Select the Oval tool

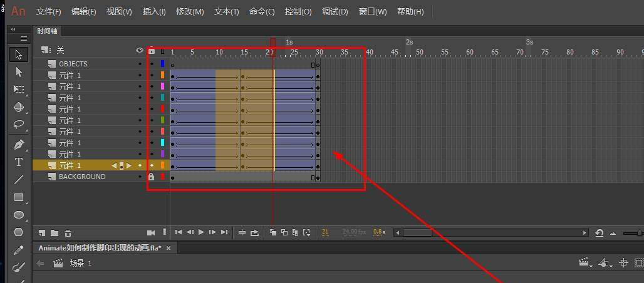[x=19, y=215]
